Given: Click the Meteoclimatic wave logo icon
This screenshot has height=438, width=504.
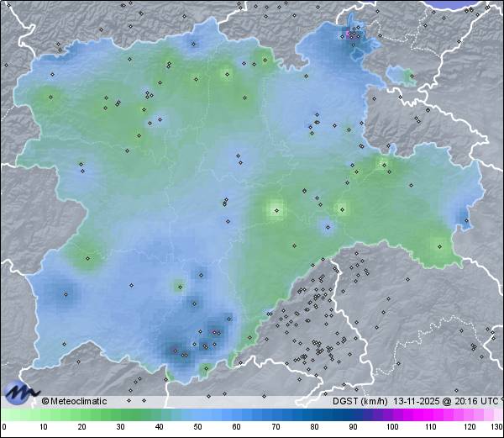Looking at the screenshot, I should (x=21, y=392).
